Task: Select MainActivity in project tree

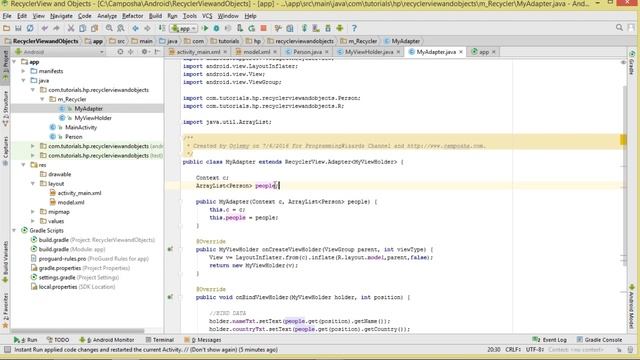Action: 81,127
